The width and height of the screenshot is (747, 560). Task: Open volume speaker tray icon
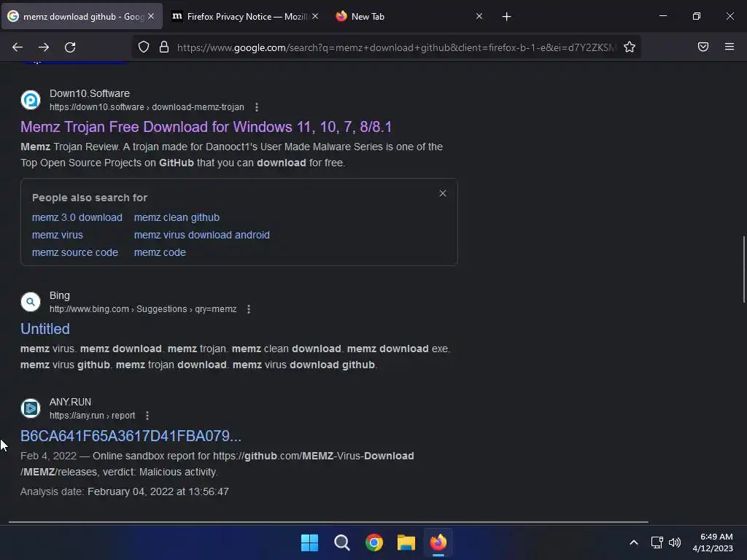click(675, 542)
